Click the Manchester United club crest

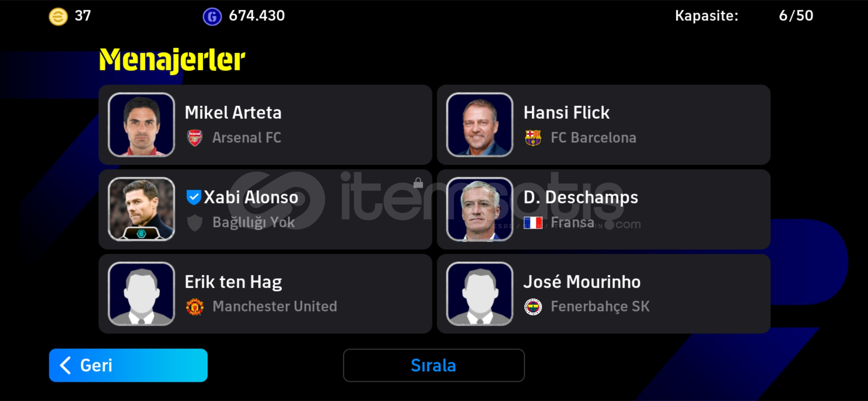[x=195, y=307]
